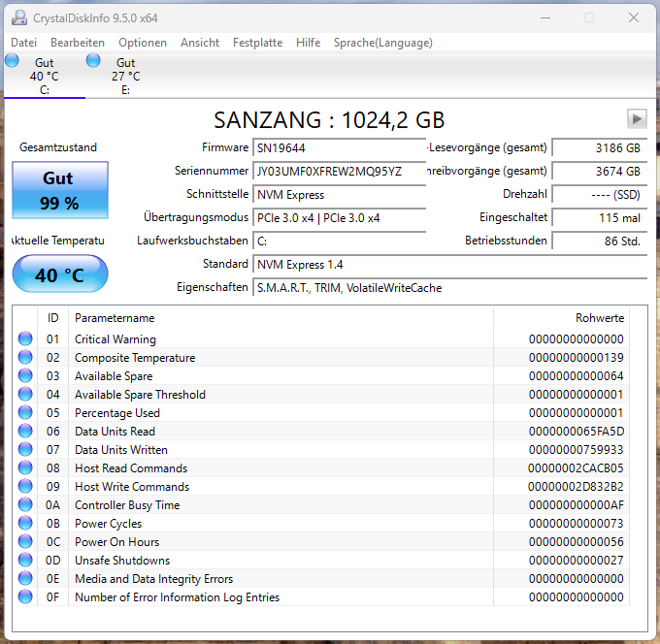Select the Percentage Used parameter name
Viewport: 660px width, 644px height.
pyautogui.click(x=117, y=413)
